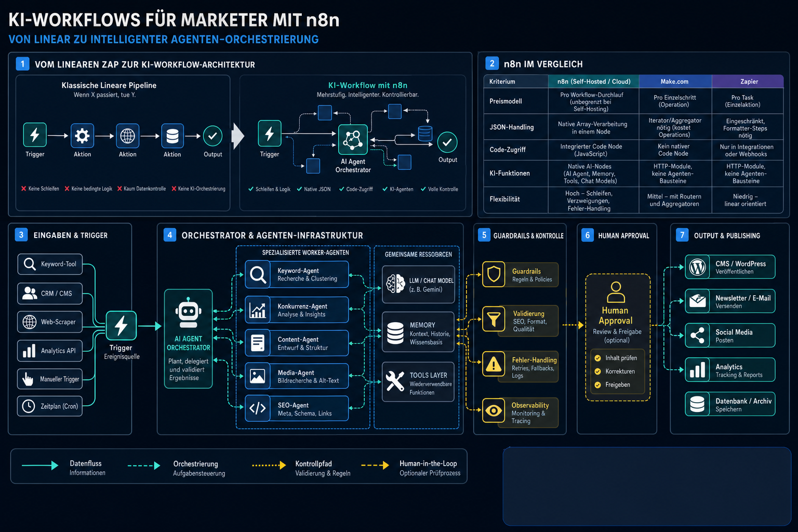This screenshot has width=798, height=532.
Task: Select the AI Agent Orchestrator network icon in KI-Workflow
Action: coord(353,140)
